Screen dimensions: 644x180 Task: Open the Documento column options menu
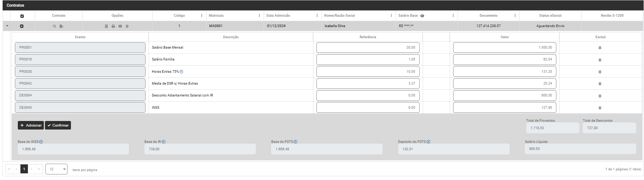pos(515,16)
